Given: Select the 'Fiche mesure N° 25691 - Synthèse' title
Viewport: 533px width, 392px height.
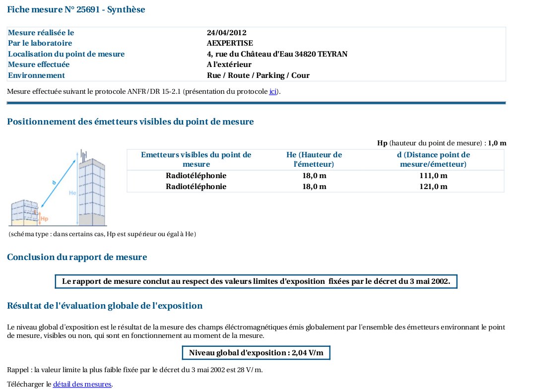Looking at the screenshot, I should (76, 9).
